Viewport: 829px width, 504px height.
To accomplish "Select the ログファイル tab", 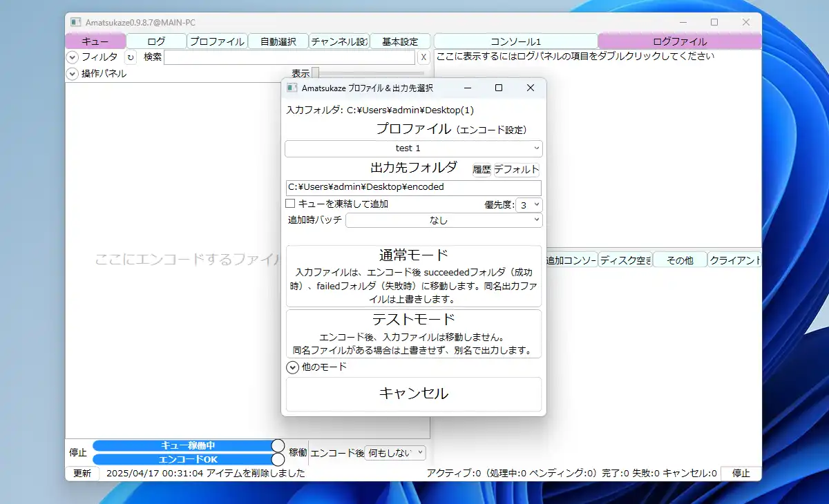I will 680,41.
